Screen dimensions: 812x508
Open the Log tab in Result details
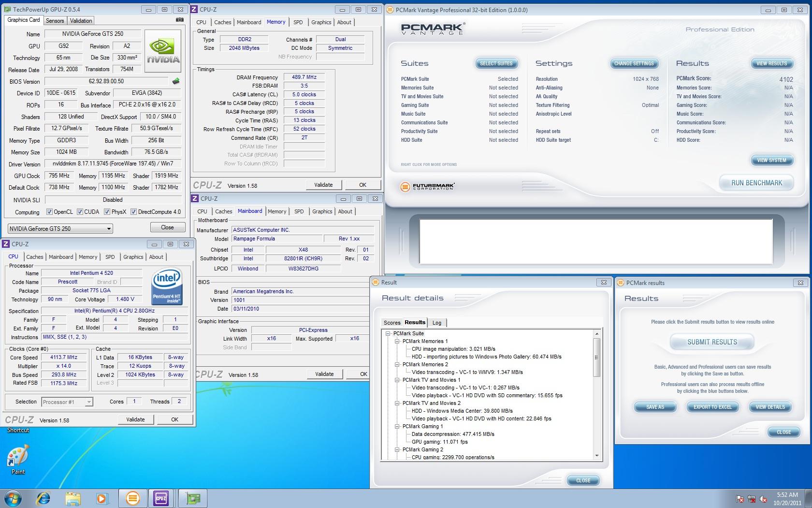click(x=437, y=323)
